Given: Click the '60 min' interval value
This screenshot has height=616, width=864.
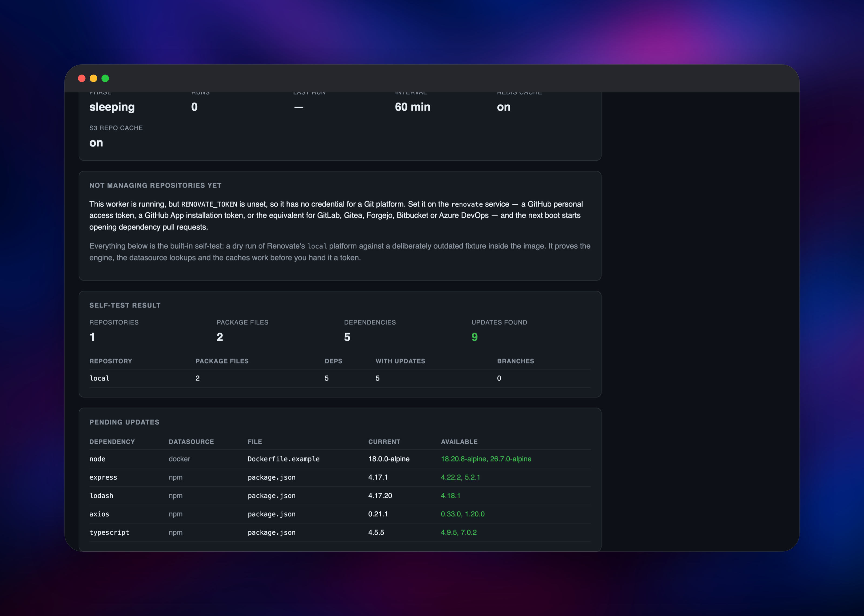Looking at the screenshot, I should 413,107.
